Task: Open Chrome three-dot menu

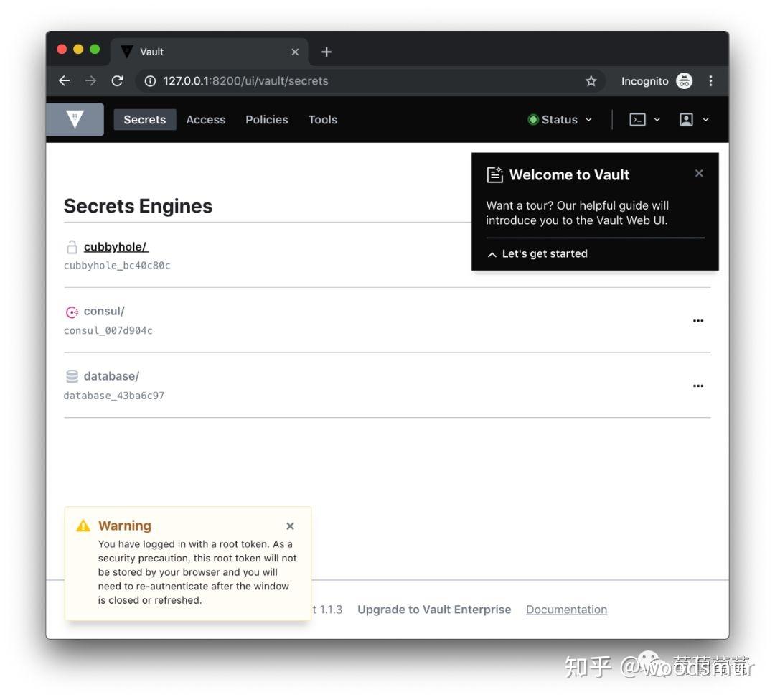Action: tap(710, 81)
